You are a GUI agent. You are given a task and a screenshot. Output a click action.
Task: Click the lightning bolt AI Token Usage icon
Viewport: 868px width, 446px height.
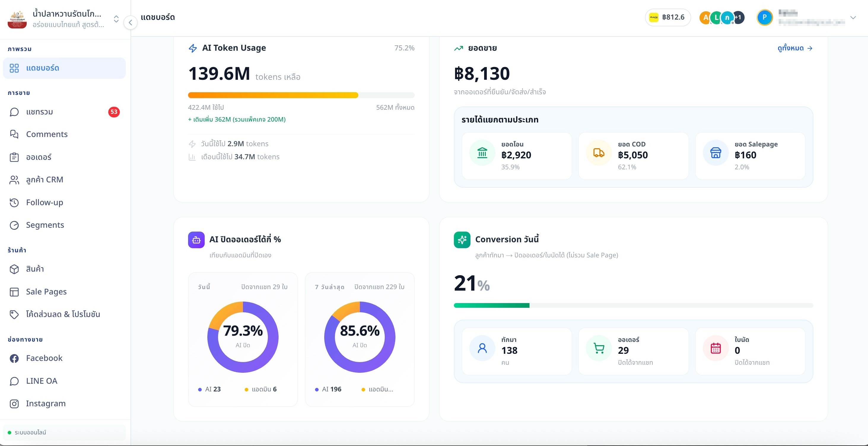click(x=193, y=48)
